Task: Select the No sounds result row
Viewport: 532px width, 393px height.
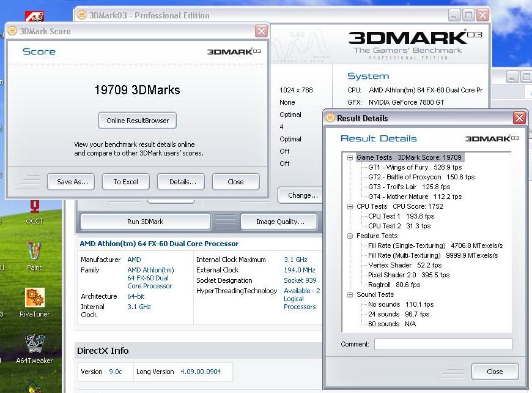Action: (401, 304)
